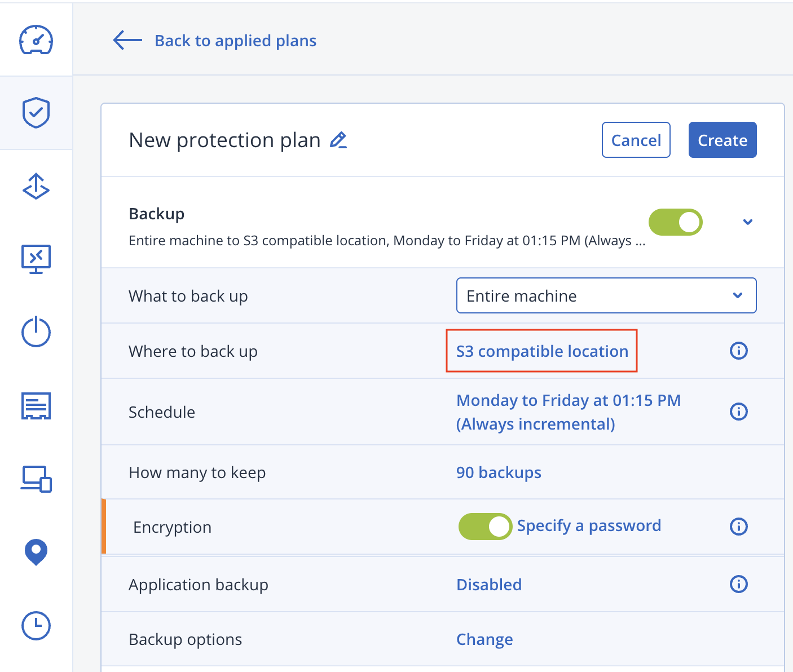Open the What to back up dropdown

coord(606,295)
